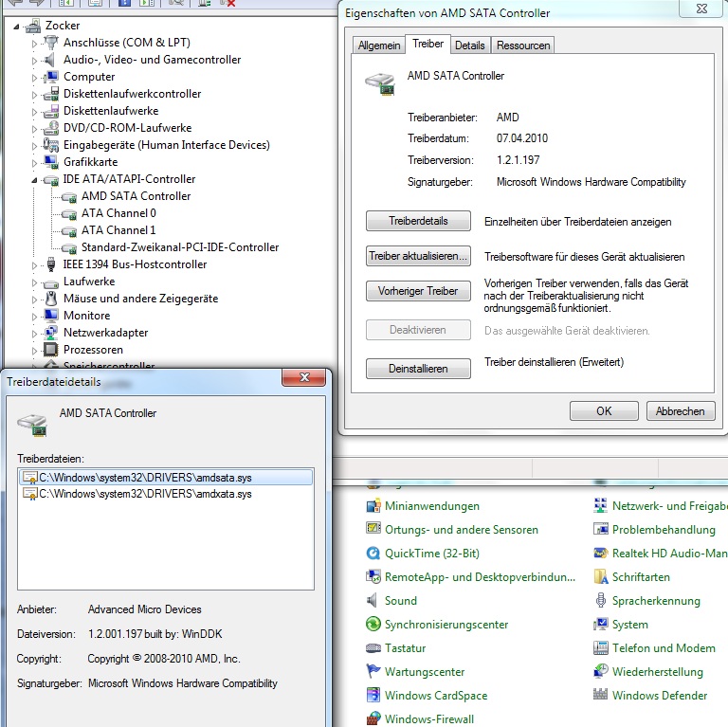Open RemoteApp- und Desktopverbindungen
This screenshot has width=728, height=727.
[480, 577]
